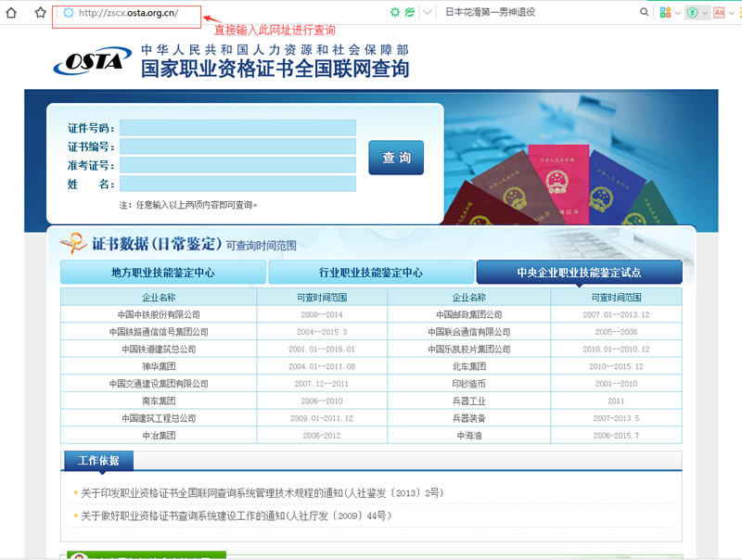Click the 中国建筑工程总公司 cell

click(159, 418)
